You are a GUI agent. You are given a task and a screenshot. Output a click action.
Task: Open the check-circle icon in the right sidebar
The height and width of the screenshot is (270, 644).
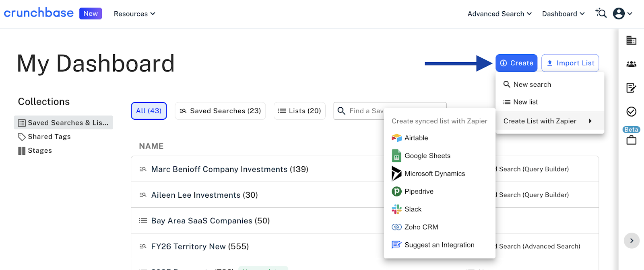point(631,111)
